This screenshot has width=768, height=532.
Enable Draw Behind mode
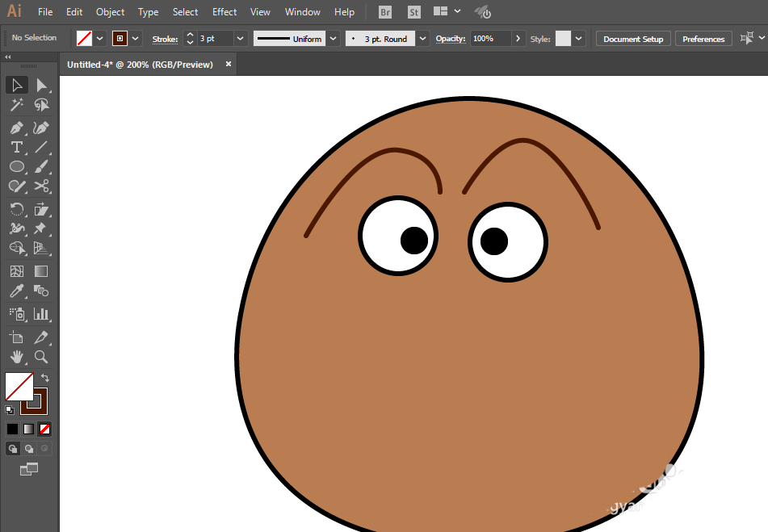(x=29, y=449)
